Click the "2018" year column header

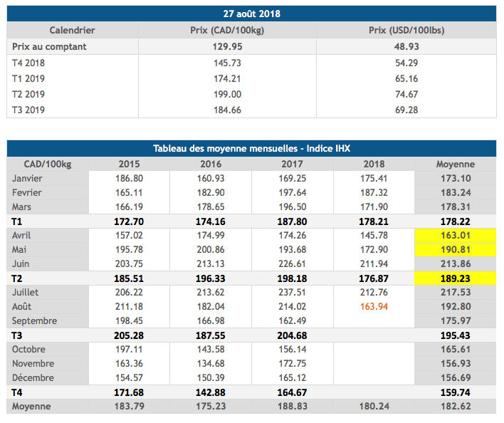click(374, 164)
